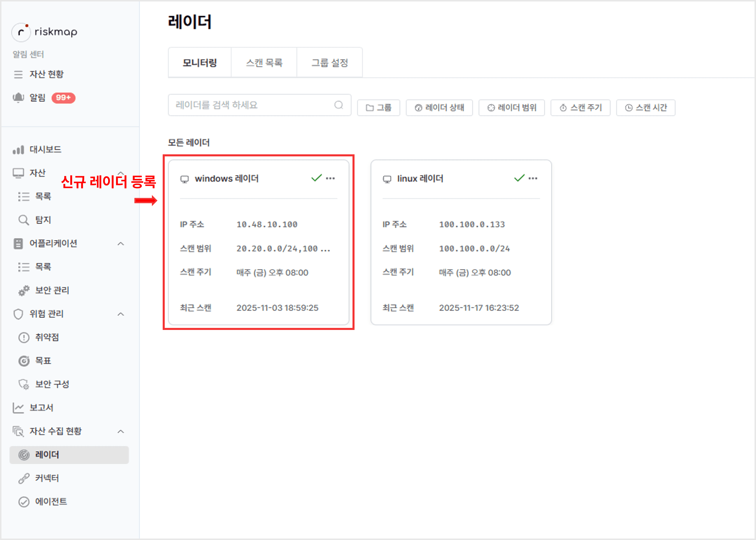Screen dimensions: 756x540
Task: Select the 커넥터 link icon
Action: click(x=24, y=478)
